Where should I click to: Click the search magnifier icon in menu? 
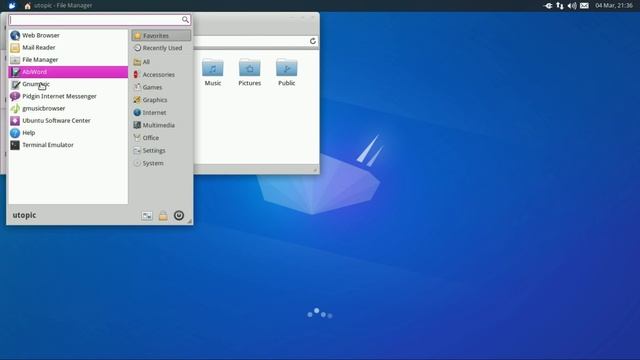pos(185,20)
